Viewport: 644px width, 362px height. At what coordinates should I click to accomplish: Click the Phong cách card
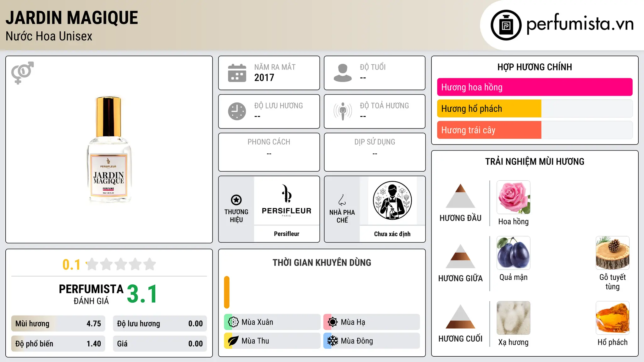coord(269,152)
